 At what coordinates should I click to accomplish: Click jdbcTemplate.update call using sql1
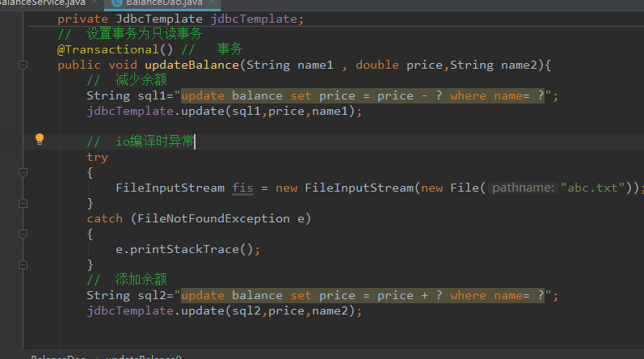click(x=225, y=112)
